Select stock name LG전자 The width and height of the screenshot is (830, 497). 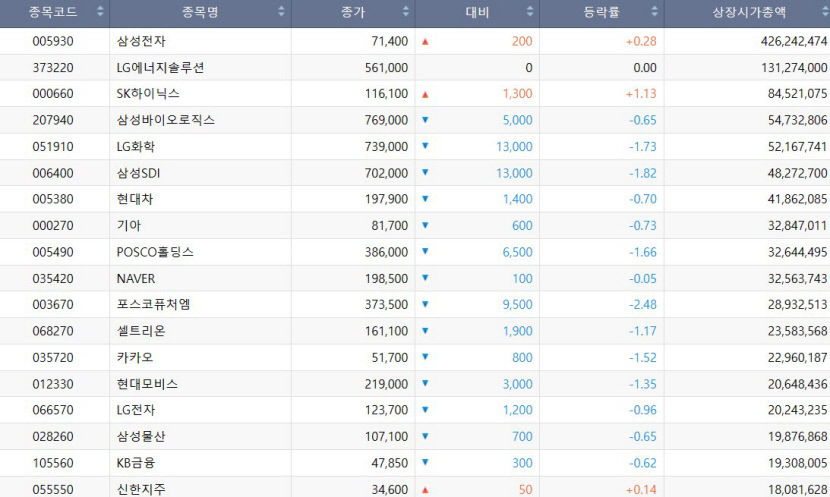[x=136, y=410]
